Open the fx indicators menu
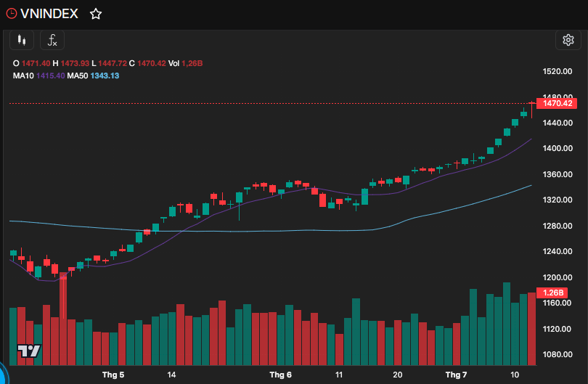 tap(52, 40)
